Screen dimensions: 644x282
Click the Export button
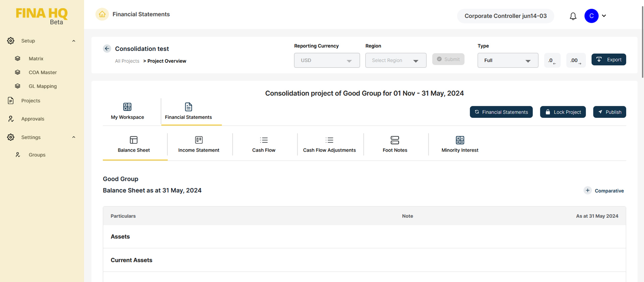[x=608, y=60]
